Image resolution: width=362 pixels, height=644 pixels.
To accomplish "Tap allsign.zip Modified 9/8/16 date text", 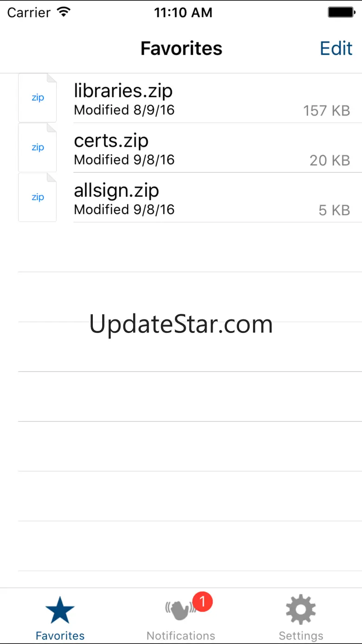I will (124, 209).
